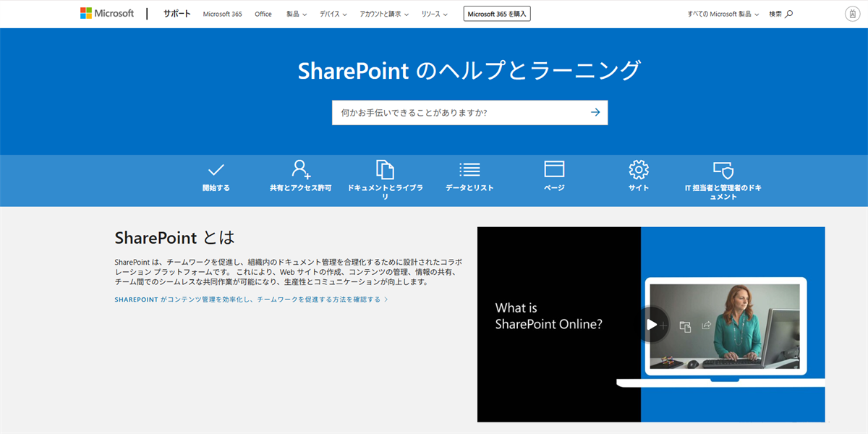Image resolution: width=868 pixels, height=434 pixels.
Task: Click the share arrow icon in video
Action: coord(707,326)
